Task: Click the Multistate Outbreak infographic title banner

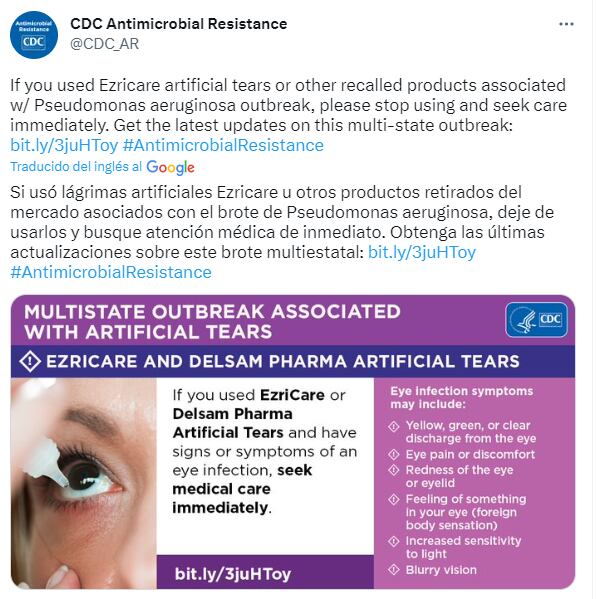Action: coord(293,321)
